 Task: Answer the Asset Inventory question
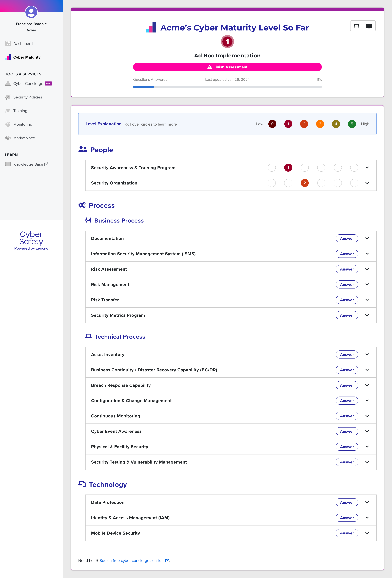pyautogui.click(x=347, y=355)
